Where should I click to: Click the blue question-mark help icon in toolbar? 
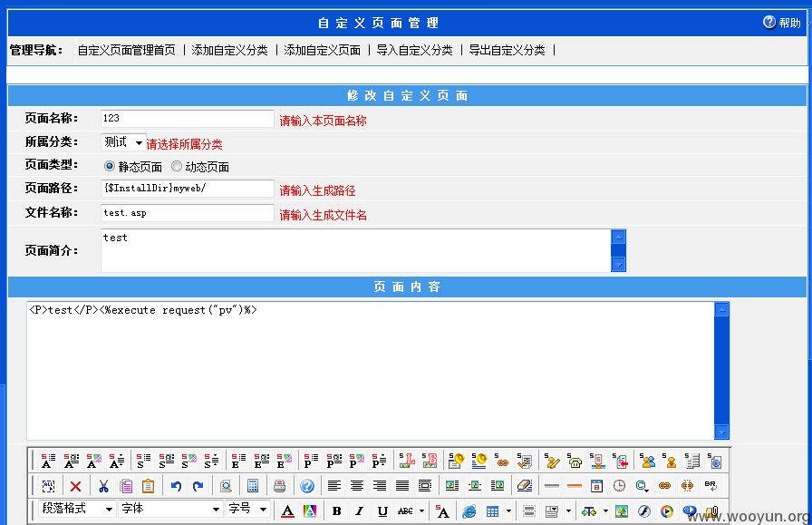pos(307,486)
